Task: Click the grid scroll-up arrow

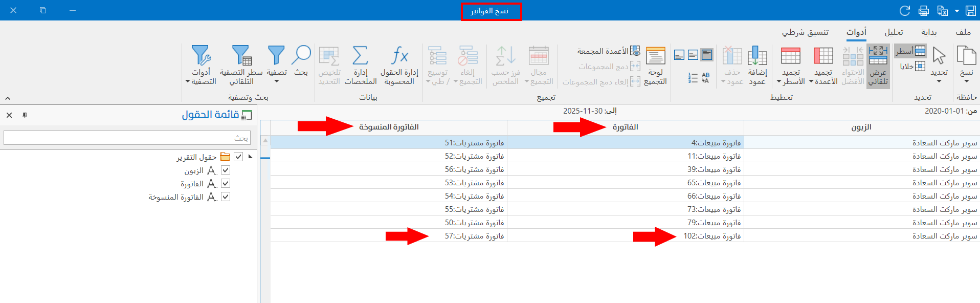Action: (x=265, y=140)
